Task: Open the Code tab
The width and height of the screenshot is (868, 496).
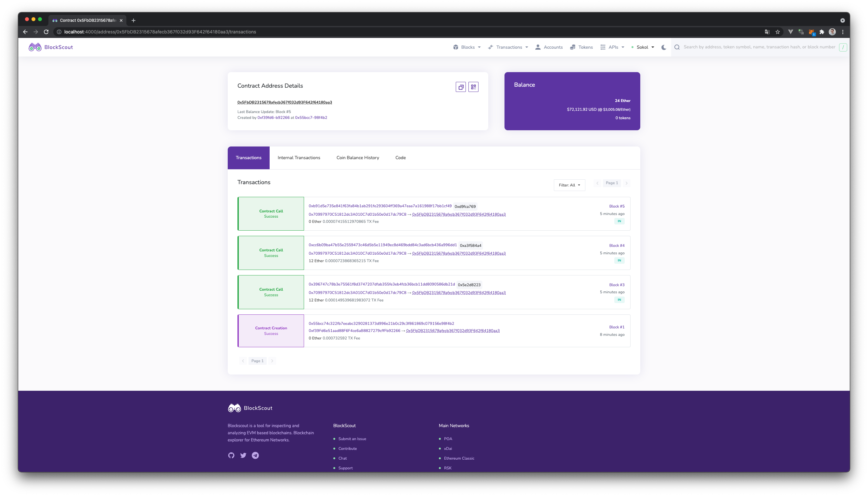Action: coord(400,158)
